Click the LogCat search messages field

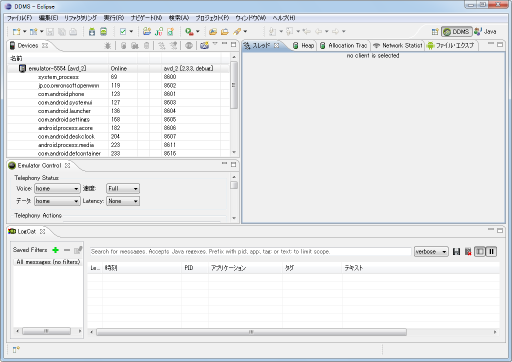coord(250,252)
